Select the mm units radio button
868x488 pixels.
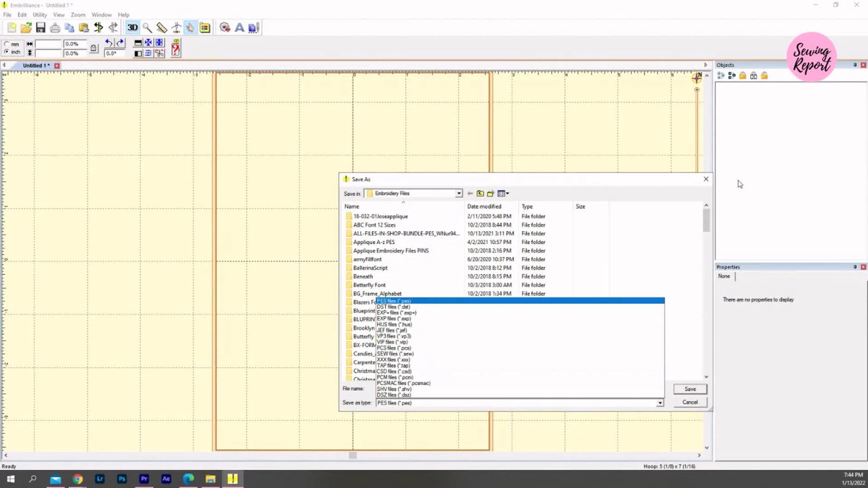tap(11, 44)
